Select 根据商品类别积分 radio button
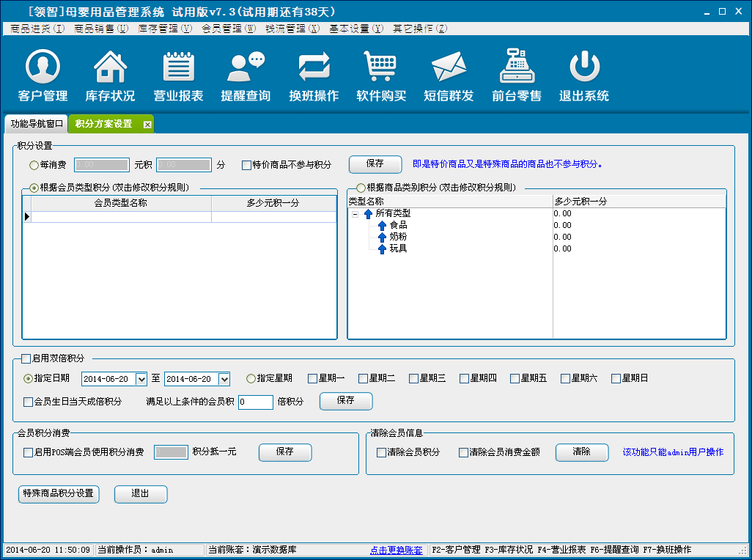Screen dimensions: 752x560 [x=361, y=188]
